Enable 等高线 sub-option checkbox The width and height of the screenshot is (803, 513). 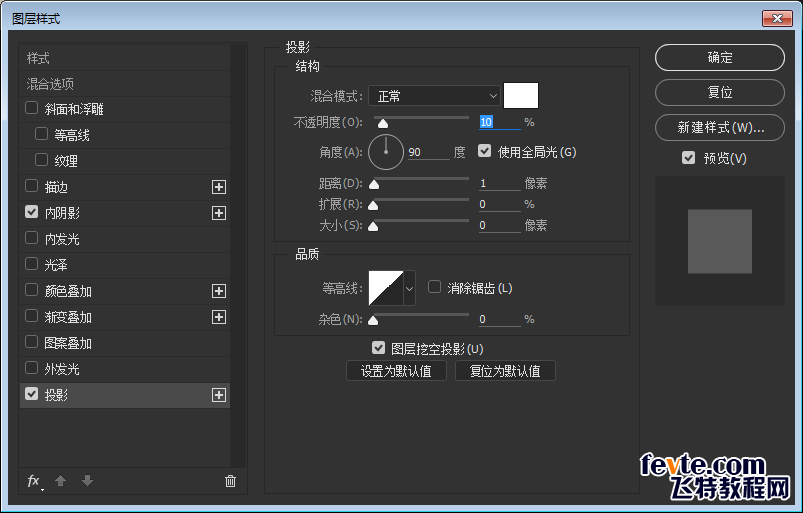pyautogui.click(x=41, y=134)
